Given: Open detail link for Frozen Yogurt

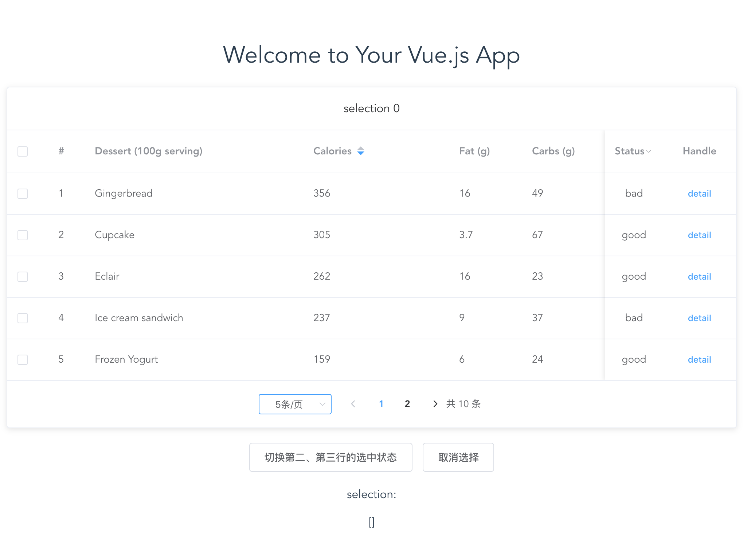Looking at the screenshot, I should coord(699,360).
